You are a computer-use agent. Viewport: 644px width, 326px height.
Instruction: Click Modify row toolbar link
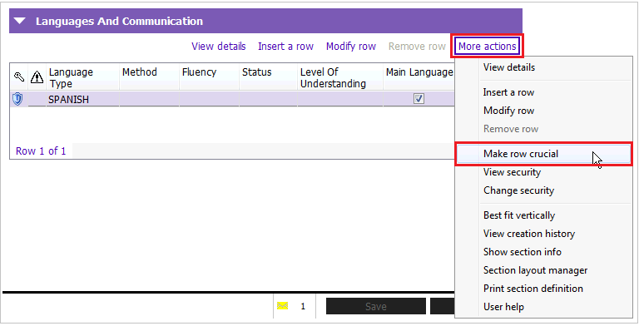(351, 46)
